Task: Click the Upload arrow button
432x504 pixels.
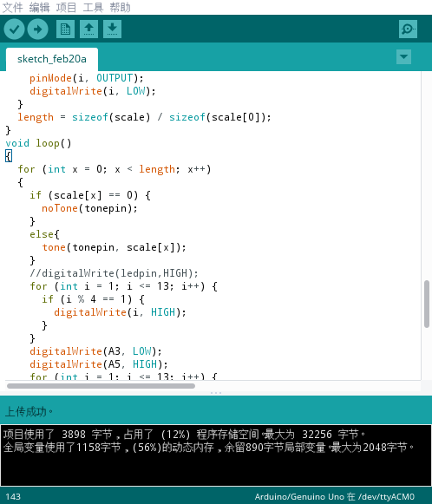Action: click(37, 29)
